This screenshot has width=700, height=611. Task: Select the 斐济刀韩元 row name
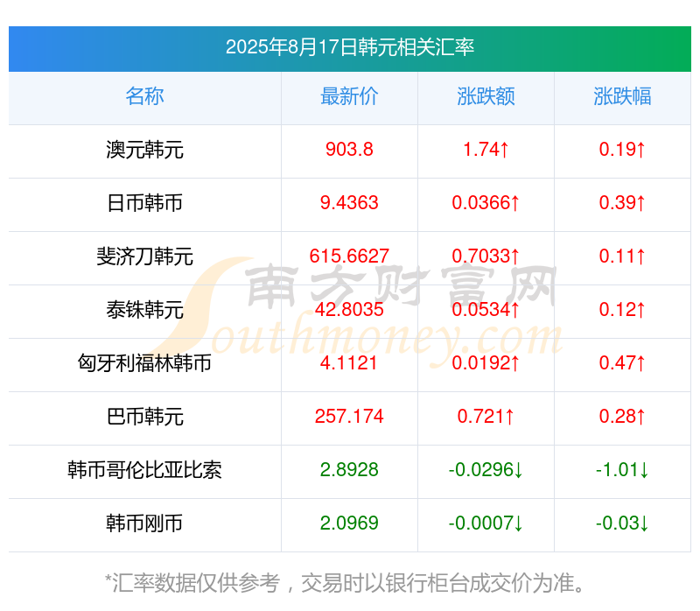pos(144,256)
